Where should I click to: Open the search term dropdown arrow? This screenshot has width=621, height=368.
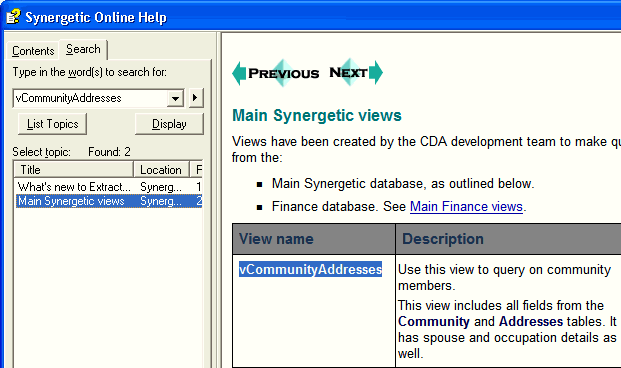(x=175, y=98)
